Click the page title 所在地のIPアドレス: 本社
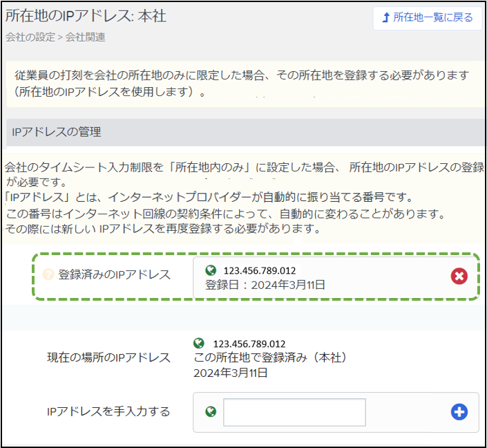Image resolution: width=487 pixels, height=448 pixels. 86,16
